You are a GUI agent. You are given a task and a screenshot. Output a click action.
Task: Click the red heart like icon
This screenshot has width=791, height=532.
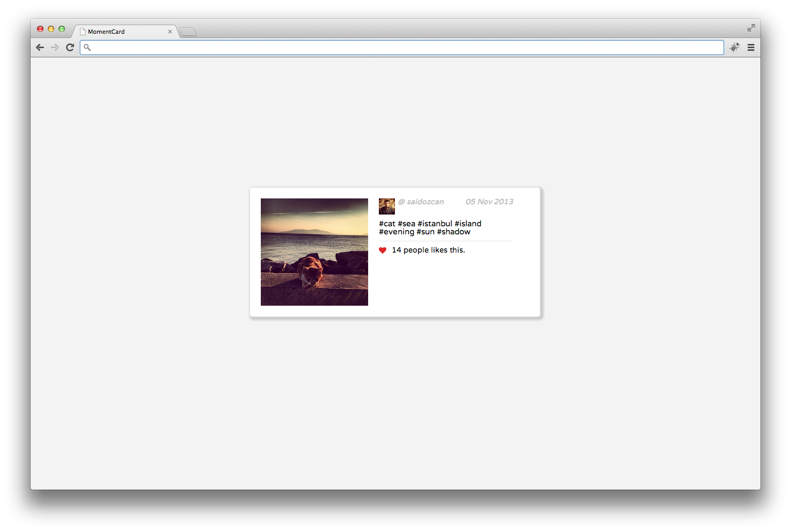[382, 250]
